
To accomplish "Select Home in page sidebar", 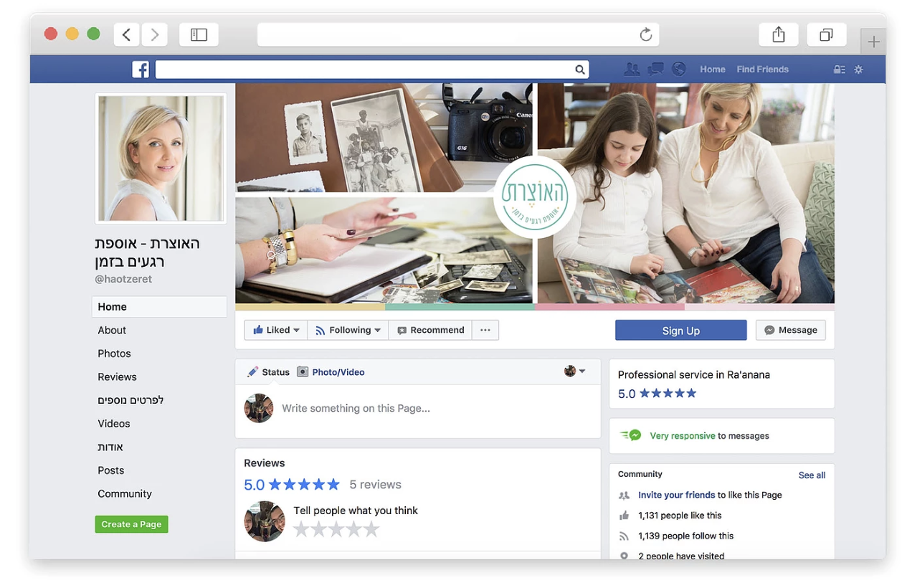I will 159,307.
